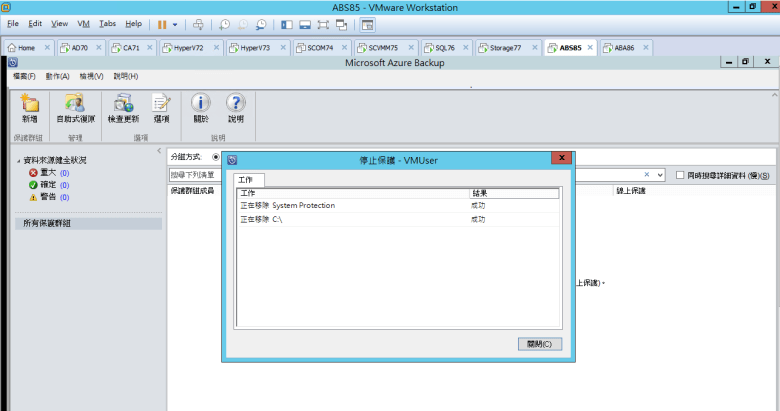Switch to the SQL76 VM tab
Screen dimensions: 780x411
(x=438, y=47)
